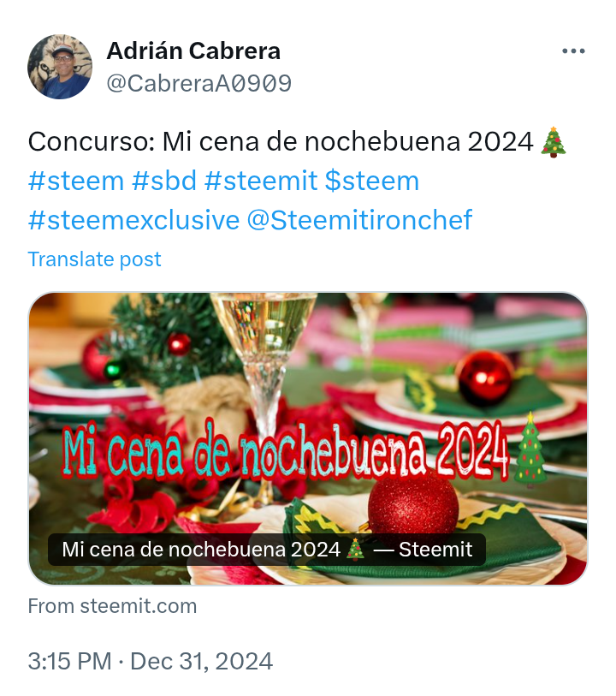The width and height of the screenshot is (616, 696).
Task: Open the From steemit.com source link
Action: click(x=112, y=606)
